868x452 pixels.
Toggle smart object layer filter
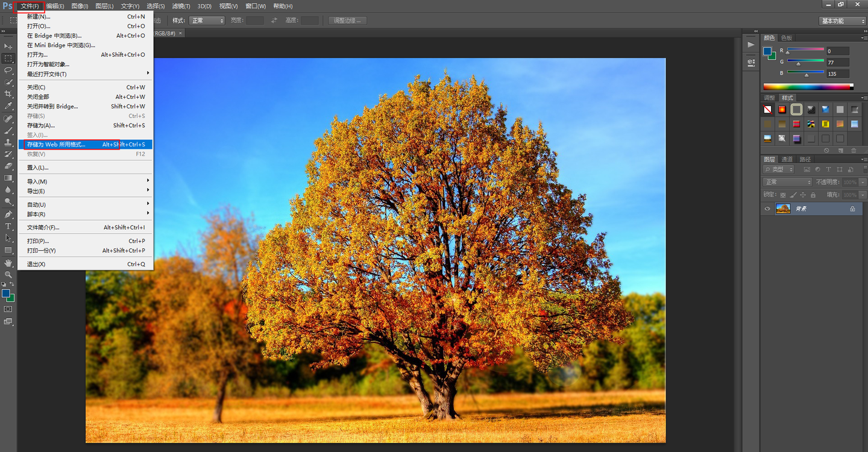(x=851, y=169)
